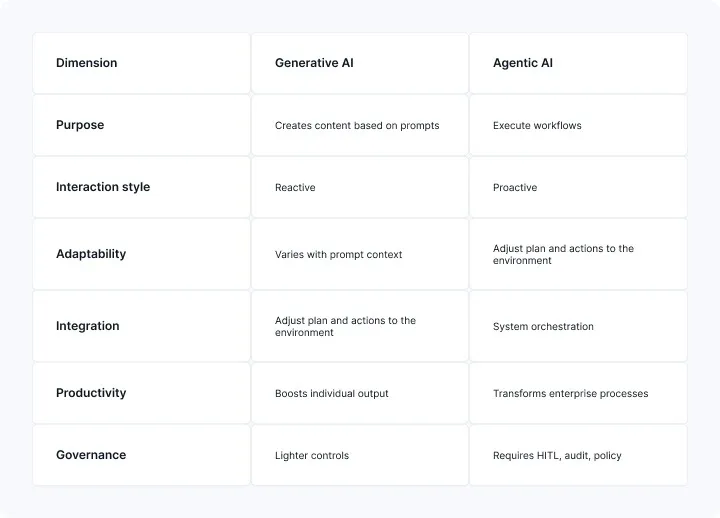Image resolution: width=720 pixels, height=518 pixels.
Task: Click the Integration row label
Action: (141, 326)
